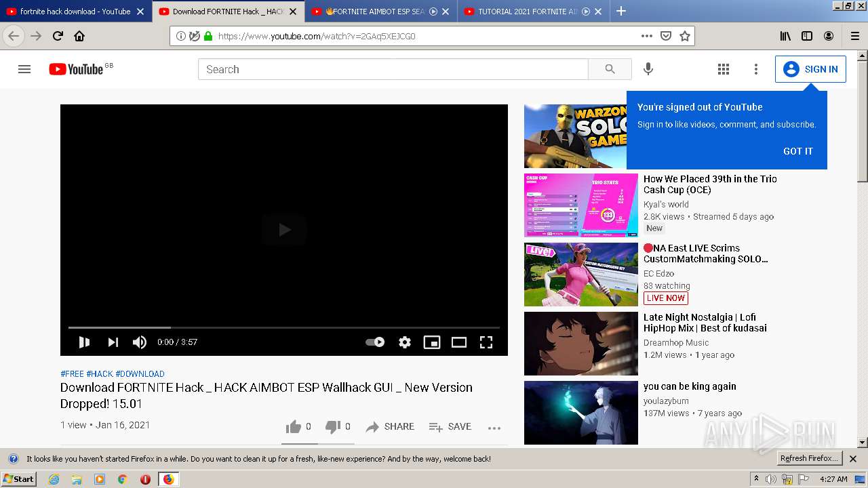Go back to the previous page
The image size is (868, 488).
14,36
